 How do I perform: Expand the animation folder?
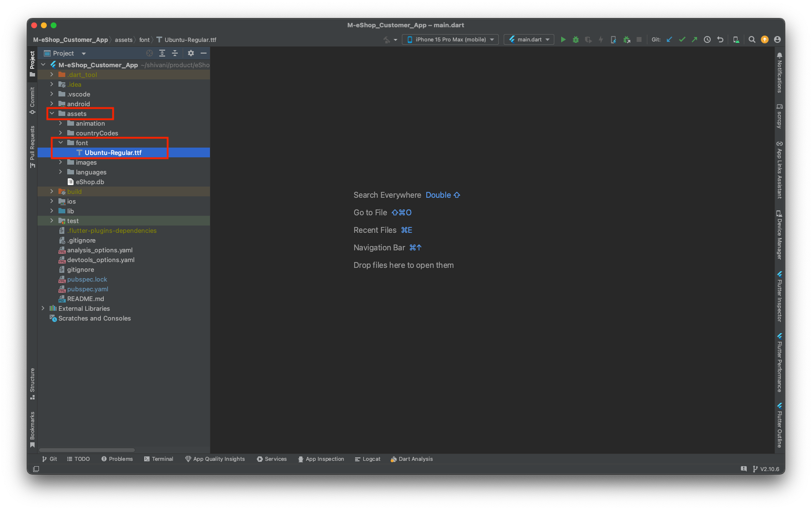click(60, 123)
